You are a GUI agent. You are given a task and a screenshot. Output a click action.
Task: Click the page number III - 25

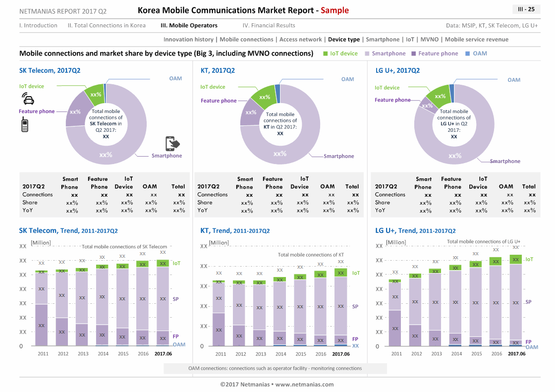coord(526,9)
